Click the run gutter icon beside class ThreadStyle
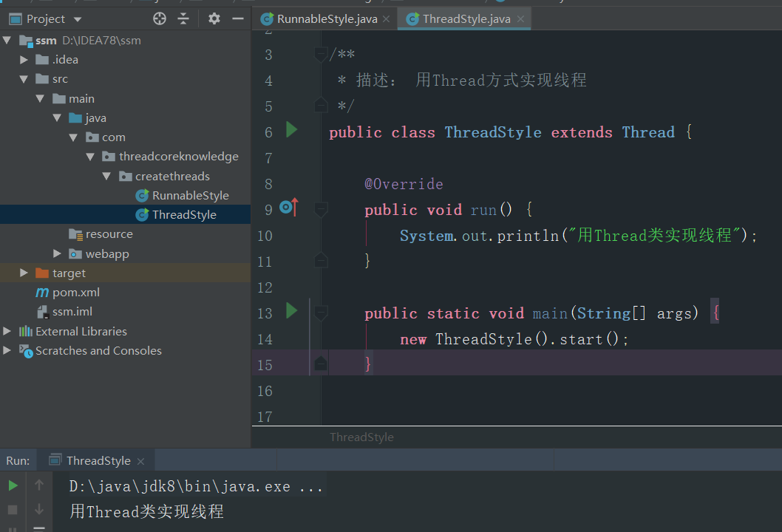 pos(292,130)
